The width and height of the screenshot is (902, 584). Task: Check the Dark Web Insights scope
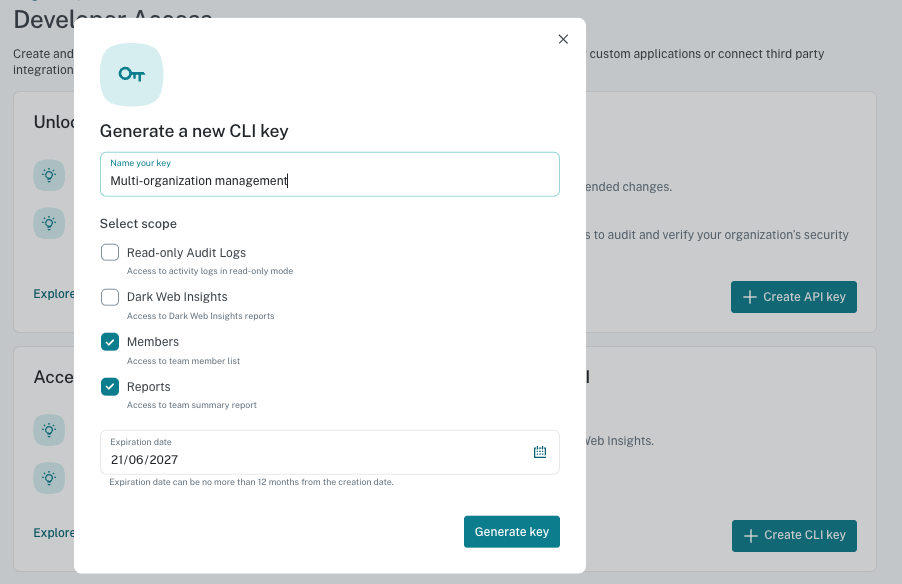click(110, 297)
